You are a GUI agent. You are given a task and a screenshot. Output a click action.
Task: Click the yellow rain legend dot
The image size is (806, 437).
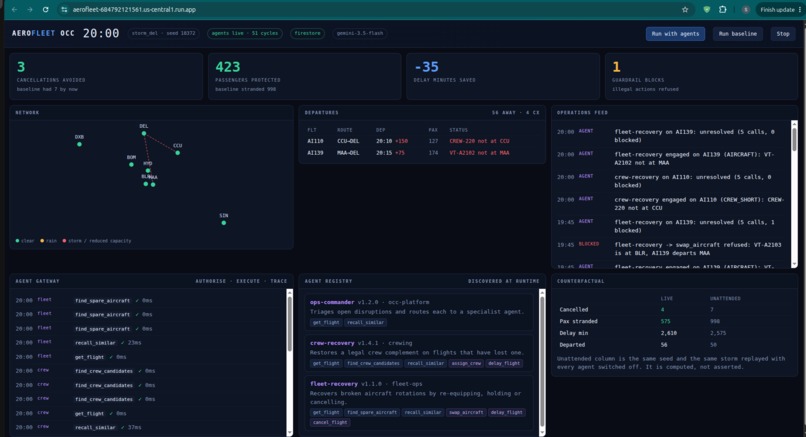tap(42, 241)
